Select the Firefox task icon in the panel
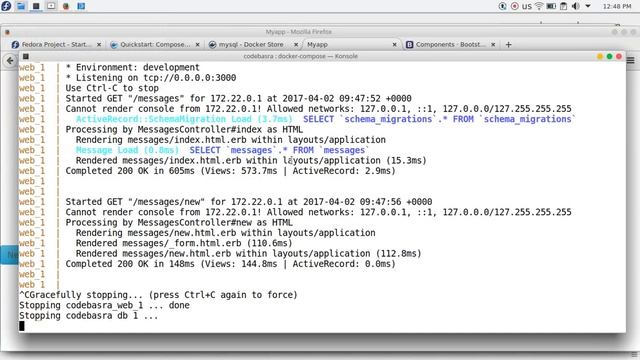The height and width of the screenshot is (360, 640). [66, 6]
